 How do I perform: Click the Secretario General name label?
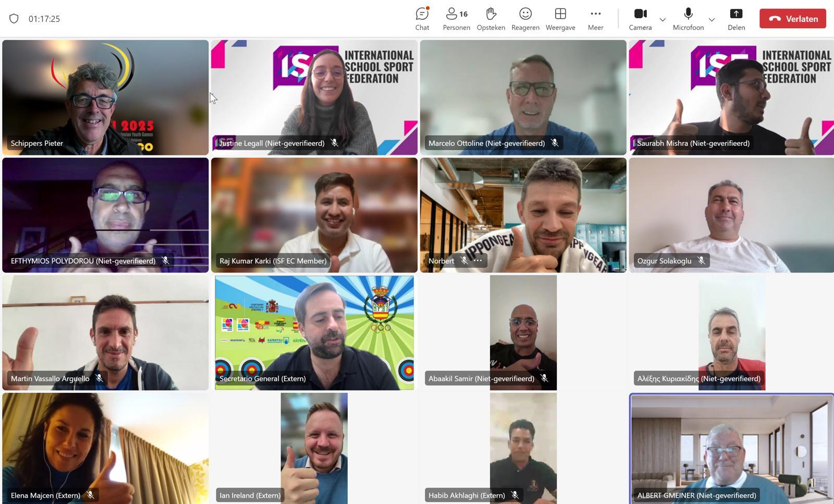[262, 378]
